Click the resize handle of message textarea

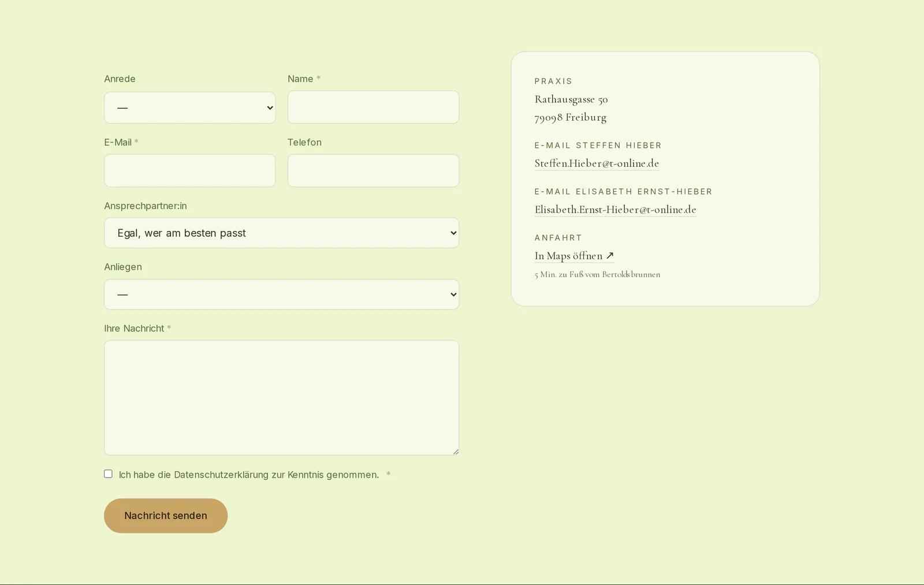(x=456, y=452)
